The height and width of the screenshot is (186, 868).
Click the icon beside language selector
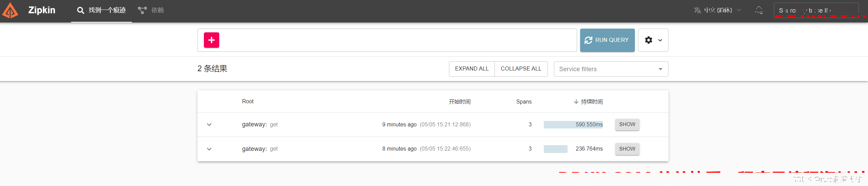[x=759, y=10]
